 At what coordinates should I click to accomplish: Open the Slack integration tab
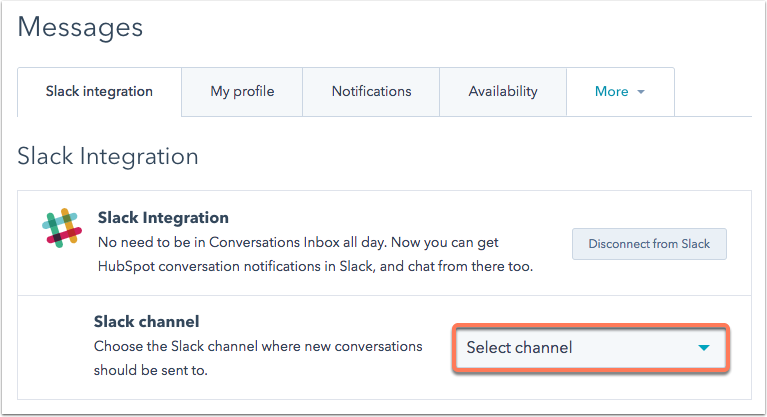99,92
